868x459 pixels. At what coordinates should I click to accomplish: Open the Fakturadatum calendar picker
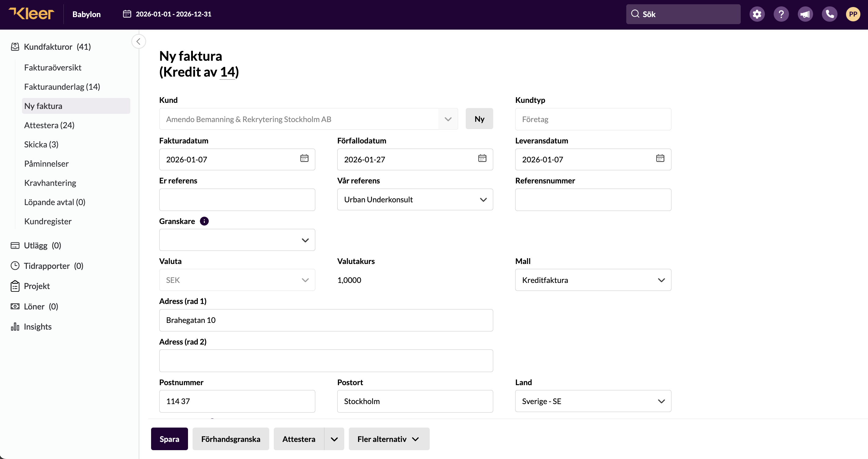[304, 158]
